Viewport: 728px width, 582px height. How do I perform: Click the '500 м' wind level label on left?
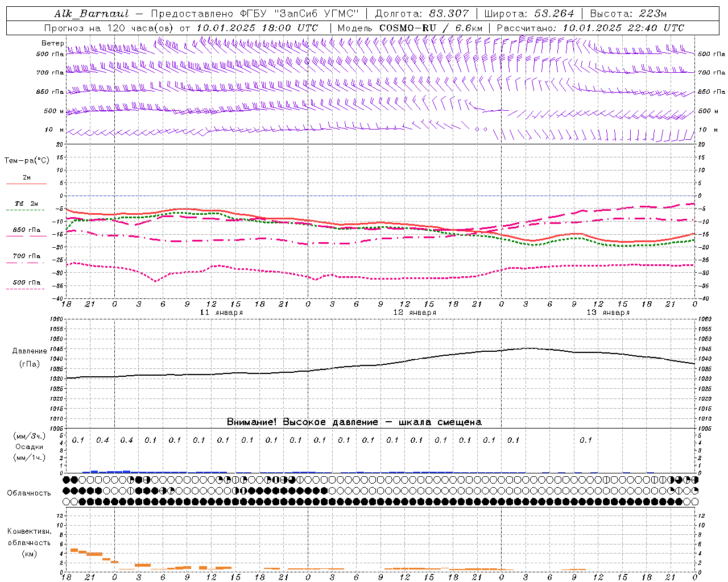55,111
